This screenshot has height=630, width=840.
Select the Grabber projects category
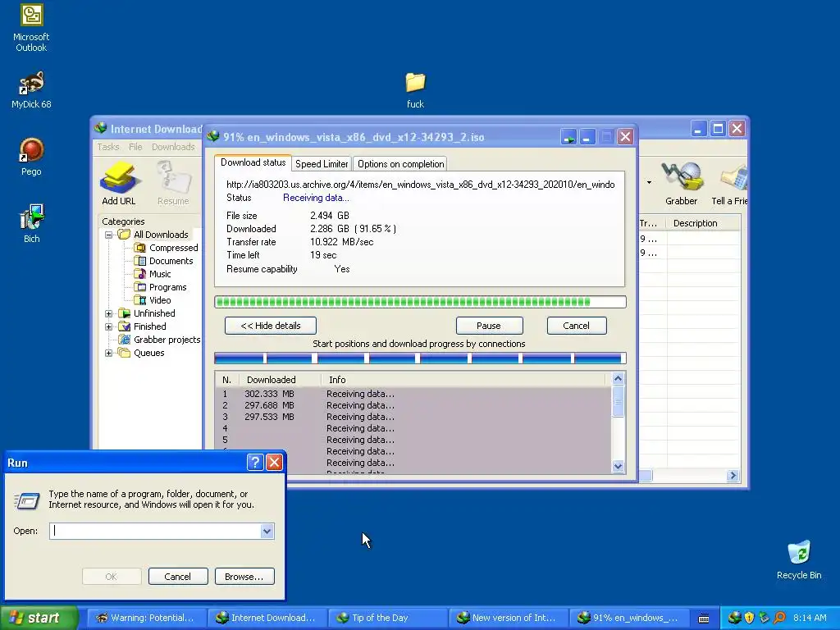pos(167,340)
